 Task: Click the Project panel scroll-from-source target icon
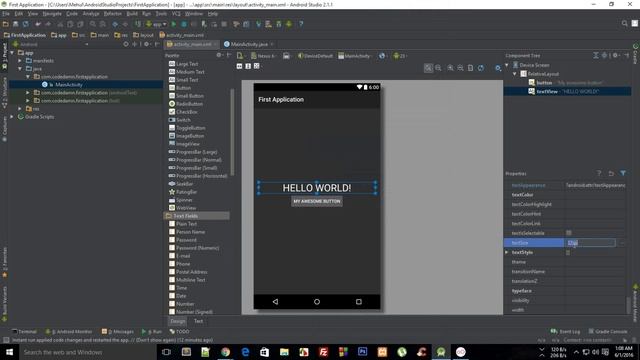click(126, 44)
